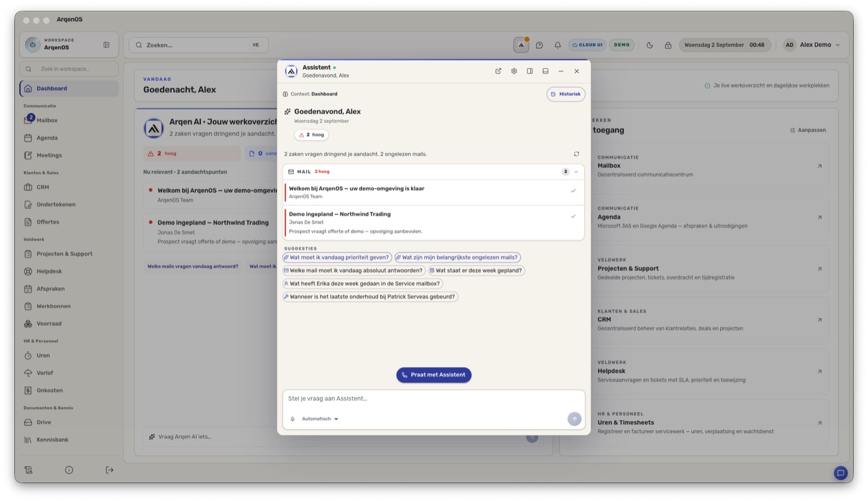Select the suggestion 'Wat zijn mijn belangrijkste ongelezen mails?'
Viewport: 868px width, 501px height.
pyautogui.click(x=458, y=257)
